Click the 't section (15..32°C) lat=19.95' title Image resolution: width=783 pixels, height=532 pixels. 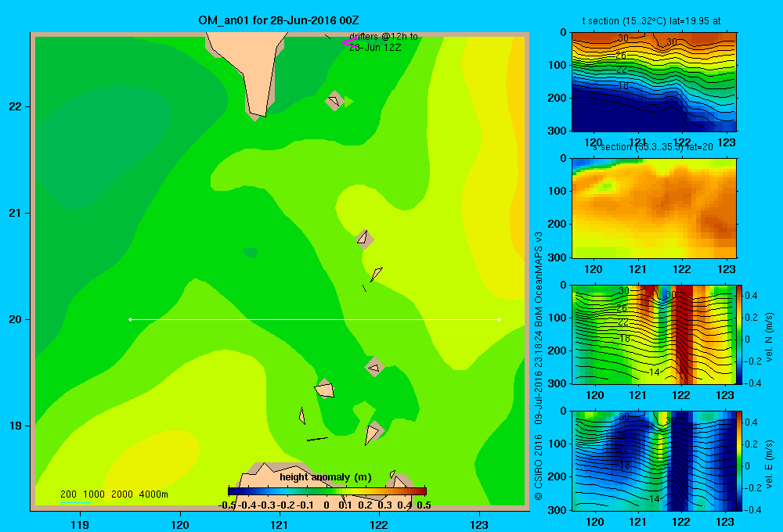click(651, 21)
